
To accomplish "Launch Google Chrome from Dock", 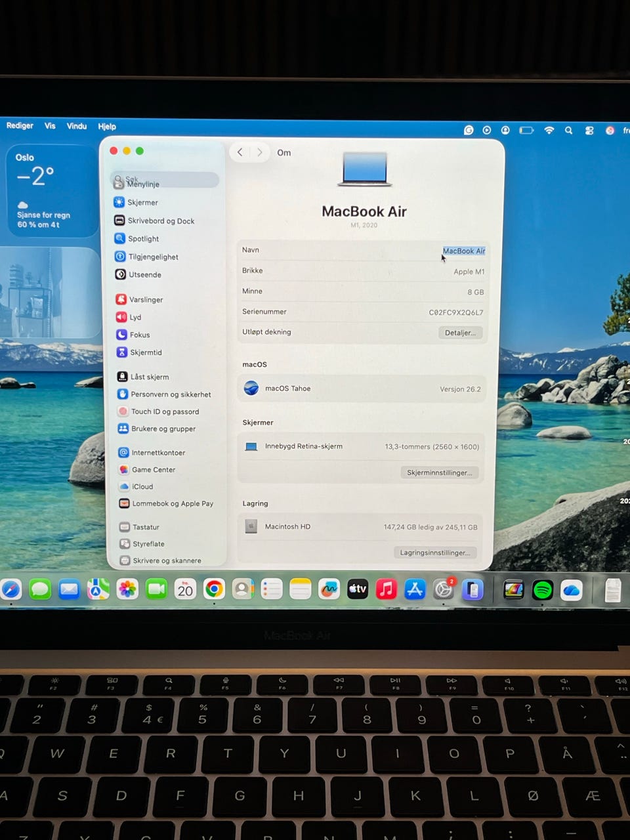I will click(x=214, y=589).
